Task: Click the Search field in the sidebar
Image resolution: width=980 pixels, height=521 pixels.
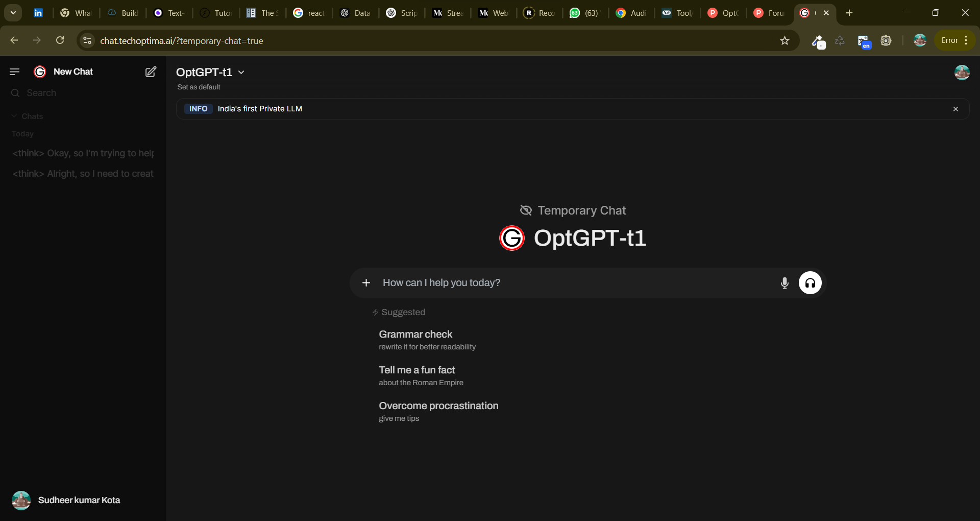Action: coord(84,93)
